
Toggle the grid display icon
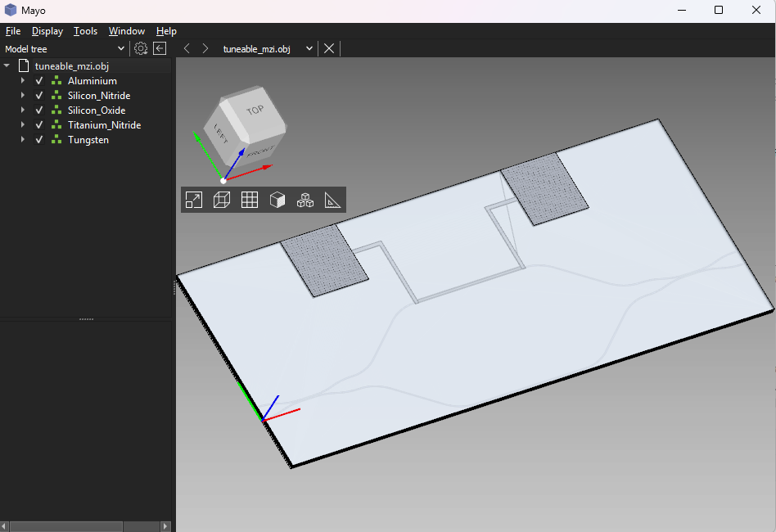click(x=250, y=200)
